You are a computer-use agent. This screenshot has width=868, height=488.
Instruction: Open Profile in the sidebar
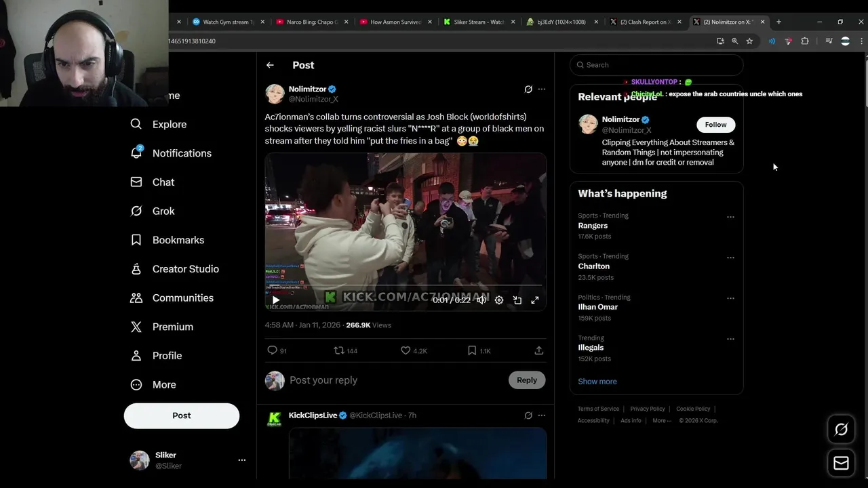pos(156,356)
